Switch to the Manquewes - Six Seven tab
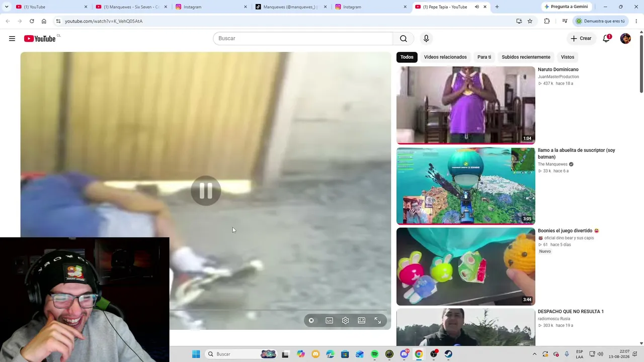The width and height of the screenshot is (644, 362). pos(131,7)
